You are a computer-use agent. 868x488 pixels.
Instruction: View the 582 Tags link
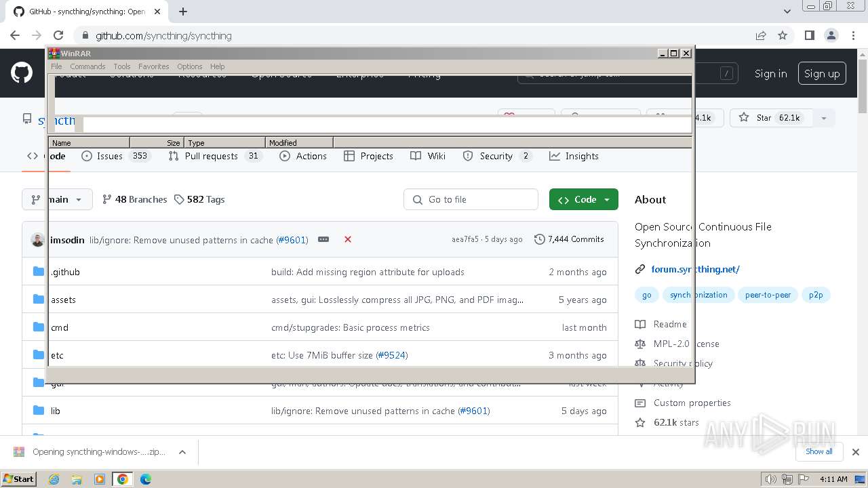(x=199, y=199)
